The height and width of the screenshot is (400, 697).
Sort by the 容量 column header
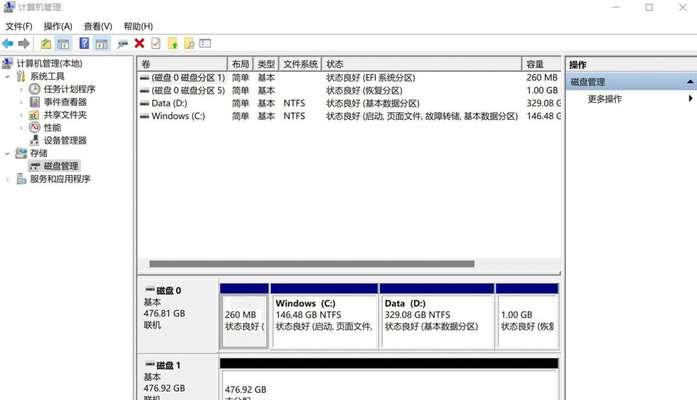click(541, 64)
